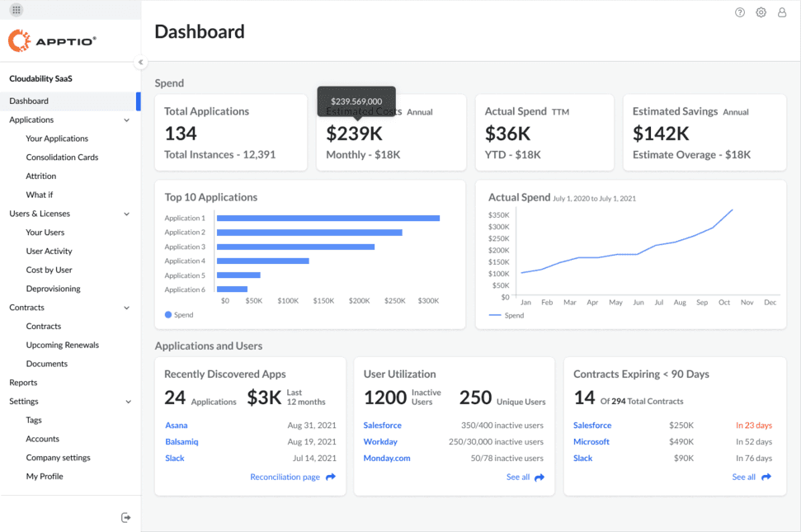Select Reports in the sidebar
This screenshot has width=801, height=532.
point(23,383)
